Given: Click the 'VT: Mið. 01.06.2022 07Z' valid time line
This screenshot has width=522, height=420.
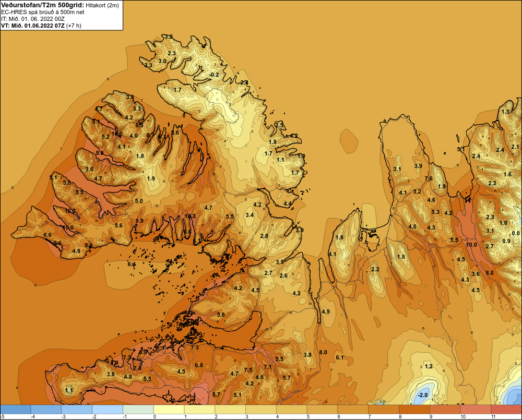Looking at the screenshot, I should (x=33, y=25).
